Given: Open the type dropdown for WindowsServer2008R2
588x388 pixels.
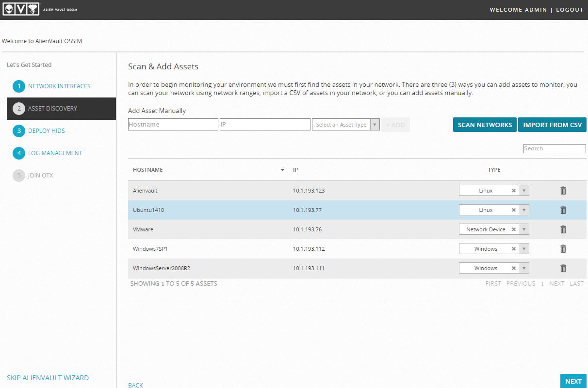Looking at the screenshot, I should (524, 268).
